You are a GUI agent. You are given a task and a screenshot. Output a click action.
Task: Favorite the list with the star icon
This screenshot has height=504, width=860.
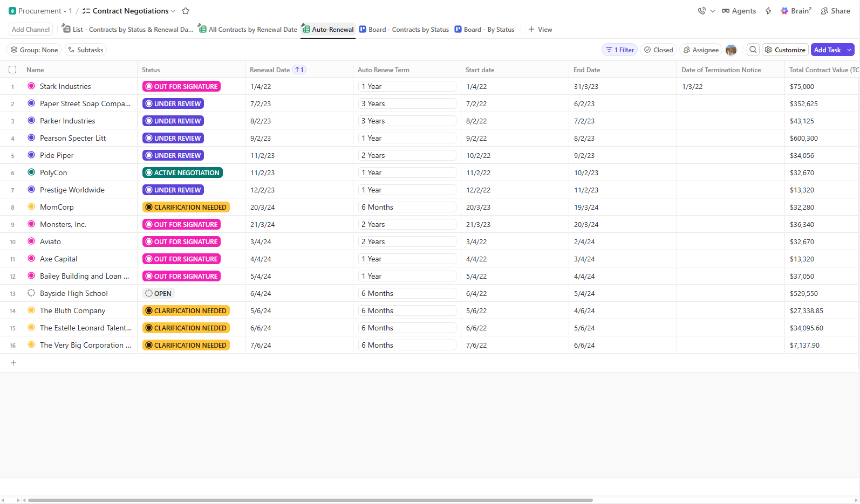click(x=186, y=11)
